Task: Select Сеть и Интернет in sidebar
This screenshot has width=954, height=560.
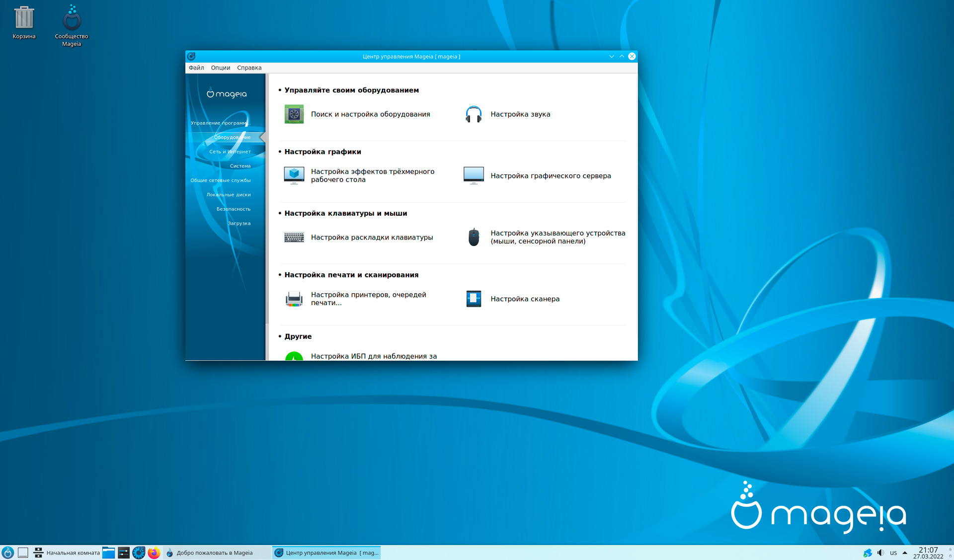Action: [230, 152]
